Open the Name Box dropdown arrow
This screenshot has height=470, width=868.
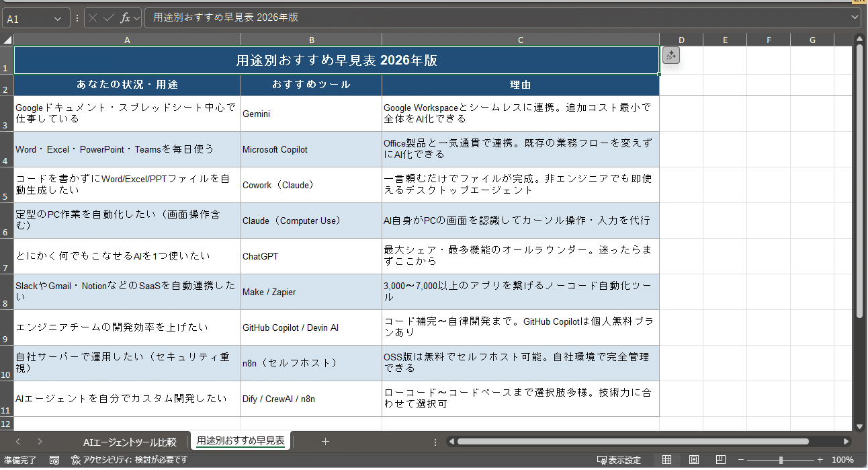[x=58, y=19]
